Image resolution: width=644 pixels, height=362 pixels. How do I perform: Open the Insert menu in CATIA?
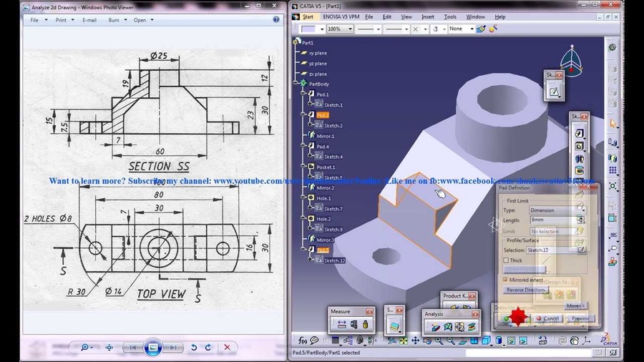pyautogui.click(x=427, y=16)
